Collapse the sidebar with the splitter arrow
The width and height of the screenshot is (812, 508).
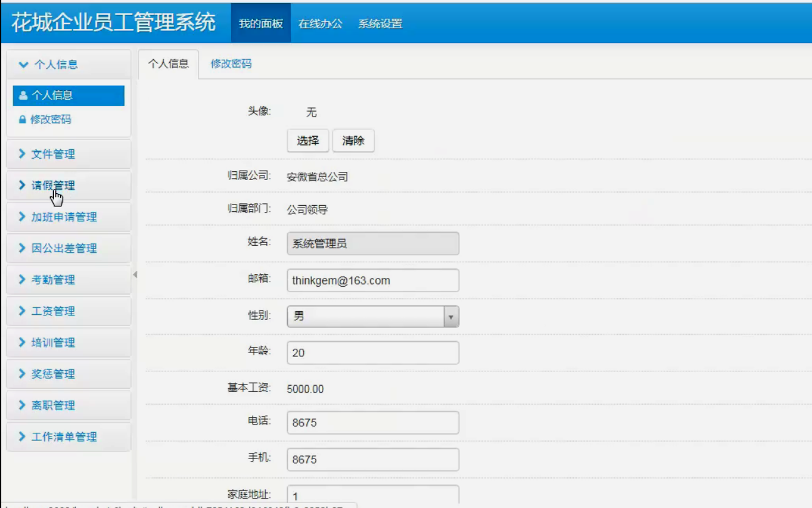pyautogui.click(x=135, y=275)
